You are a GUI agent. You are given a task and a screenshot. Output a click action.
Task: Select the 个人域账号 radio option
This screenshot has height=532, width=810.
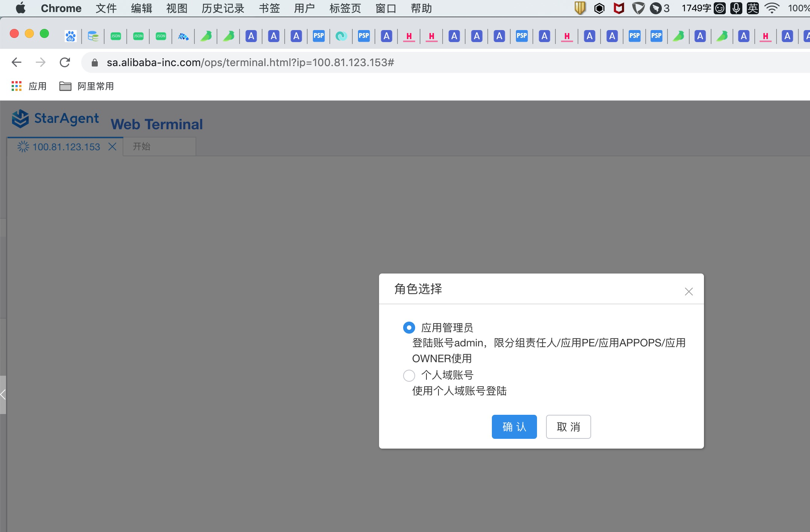point(409,375)
